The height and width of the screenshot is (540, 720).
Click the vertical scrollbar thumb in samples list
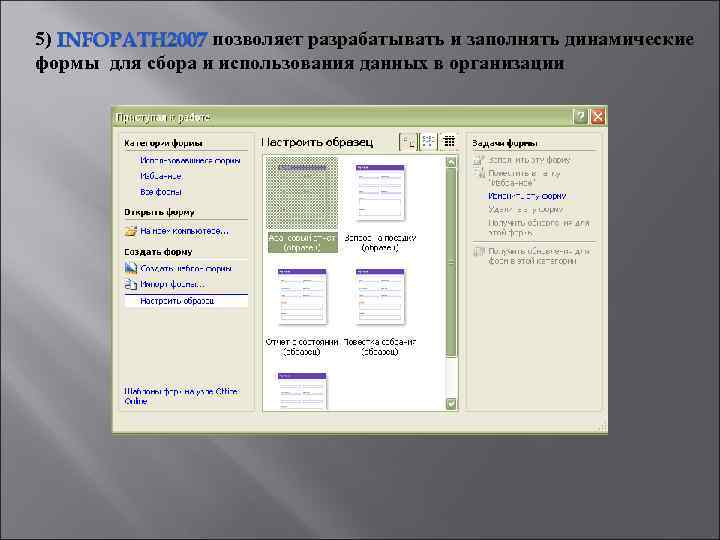tap(451, 262)
